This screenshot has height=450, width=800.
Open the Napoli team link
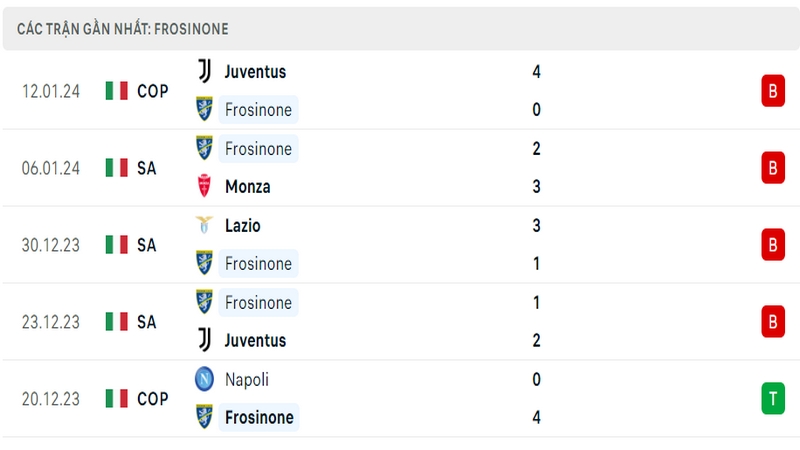(246, 380)
